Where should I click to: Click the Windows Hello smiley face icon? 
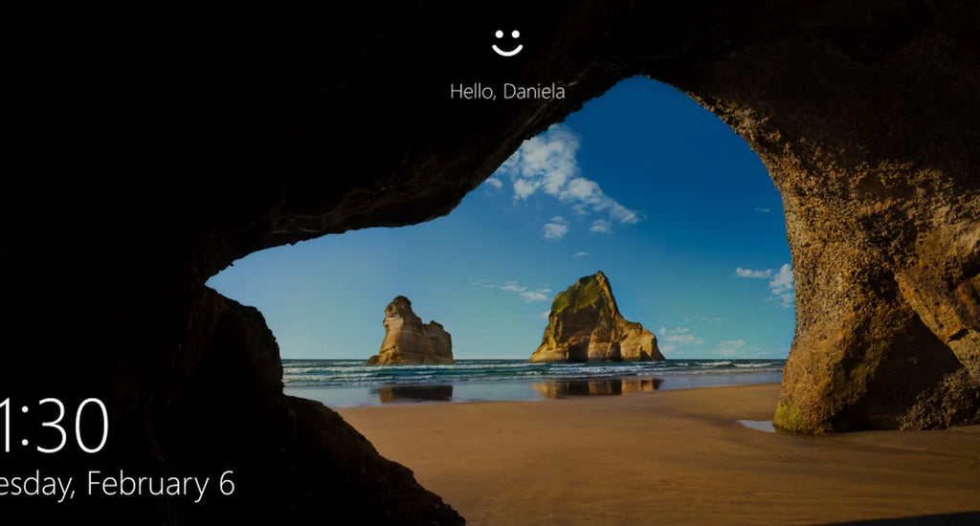507,42
